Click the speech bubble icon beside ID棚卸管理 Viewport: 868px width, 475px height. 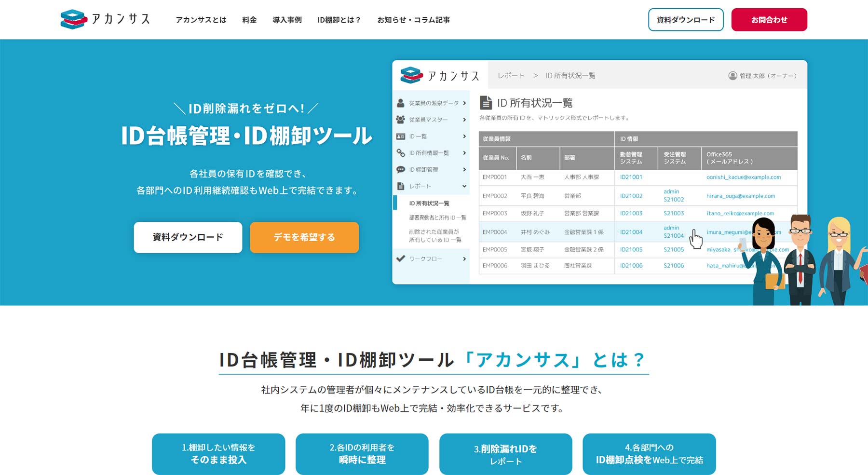tap(400, 170)
